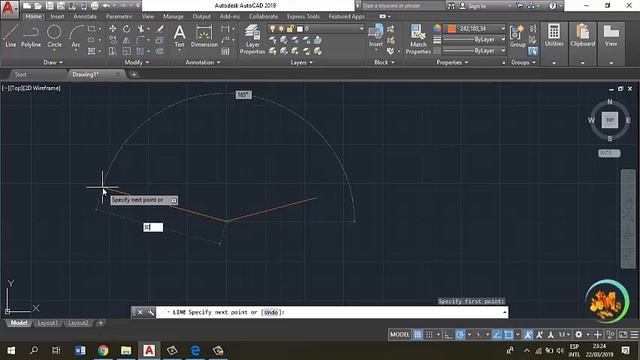Expand the Layers panel
This screenshot has height=360, width=640.
tap(301, 62)
